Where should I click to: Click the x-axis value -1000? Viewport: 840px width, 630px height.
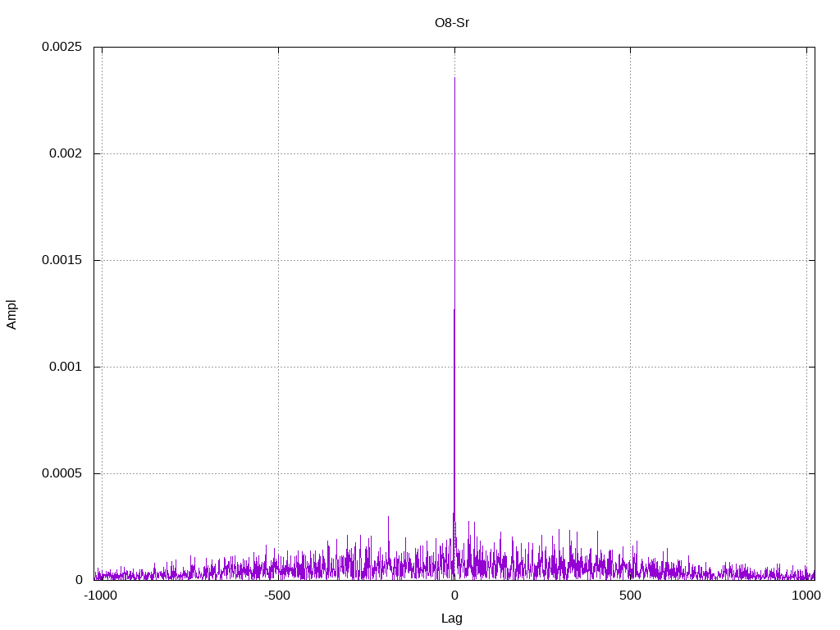coord(101,596)
